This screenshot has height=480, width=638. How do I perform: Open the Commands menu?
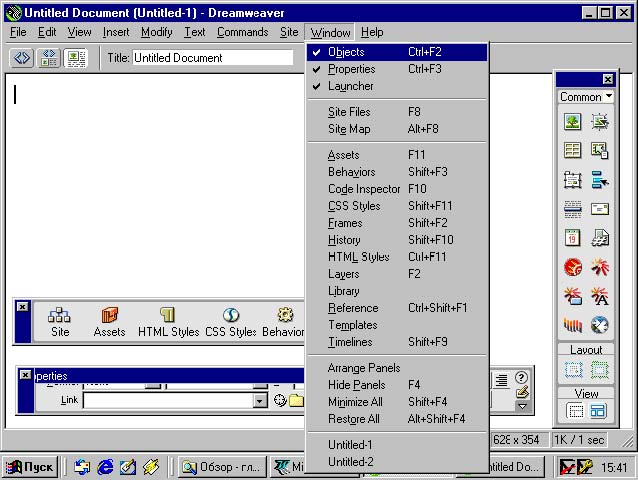tap(243, 32)
